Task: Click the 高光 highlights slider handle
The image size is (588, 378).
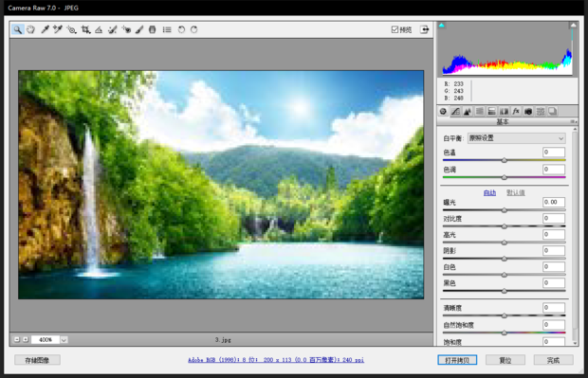Action: click(x=505, y=243)
